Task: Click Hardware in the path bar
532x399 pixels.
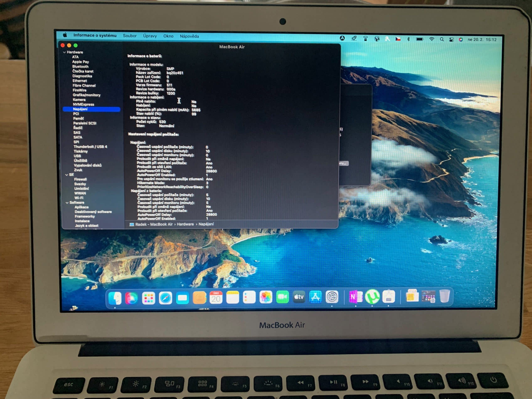Action: [185, 224]
